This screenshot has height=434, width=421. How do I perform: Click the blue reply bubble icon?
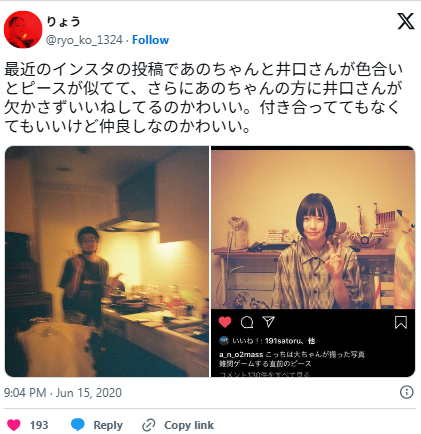(x=78, y=425)
